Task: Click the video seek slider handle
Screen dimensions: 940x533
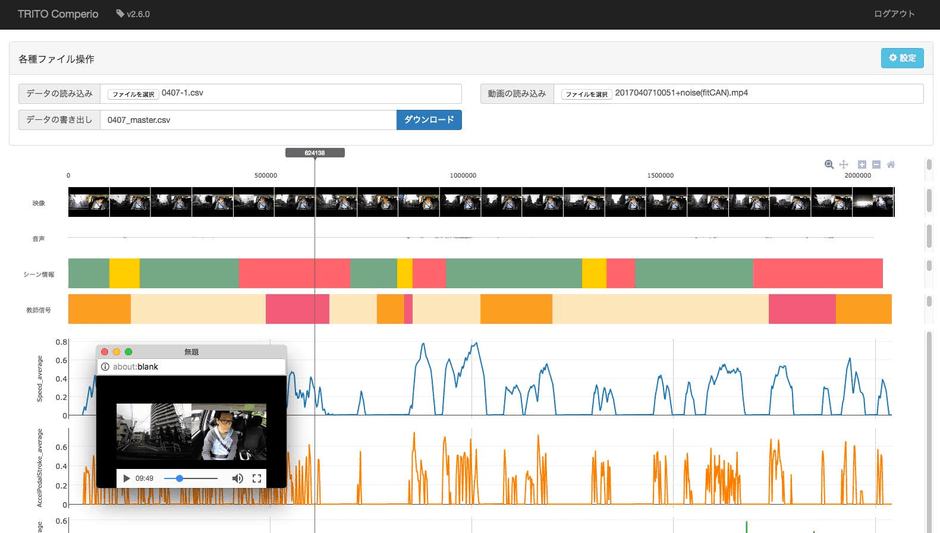Action: click(x=180, y=479)
